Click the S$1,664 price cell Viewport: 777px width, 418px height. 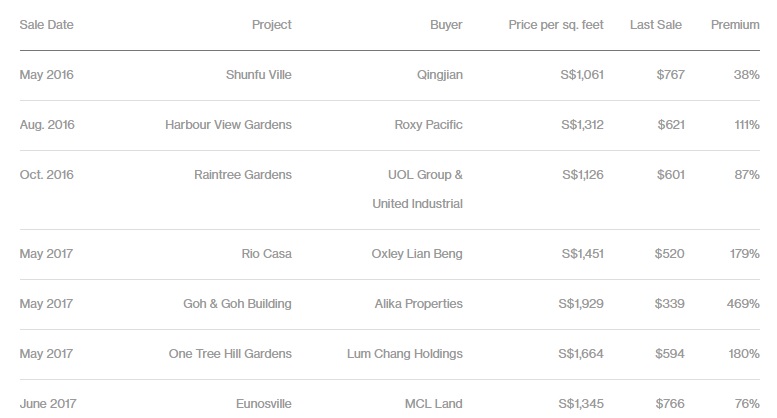581,354
